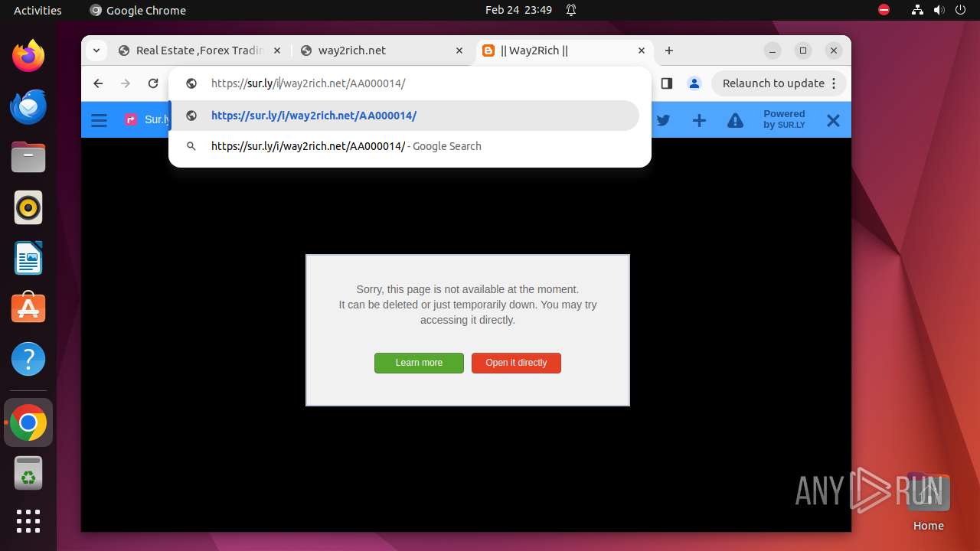
Task: Open Chrome three-dot menu
Action: point(835,83)
